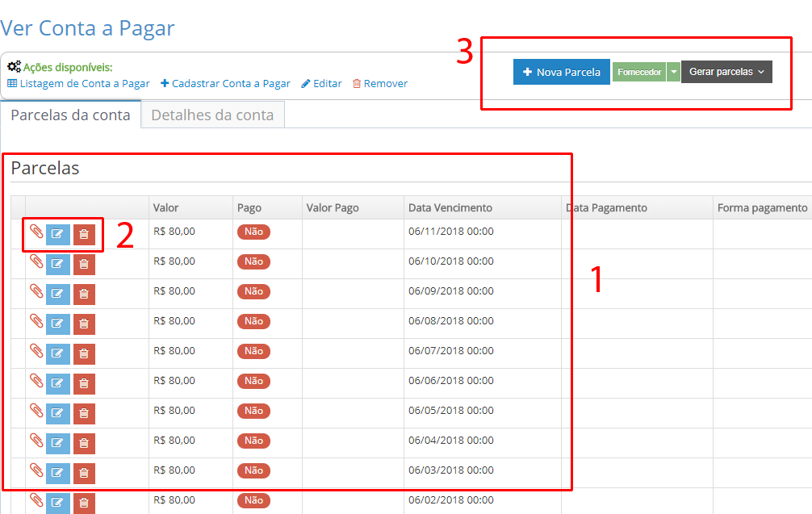This screenshot has height=514, width=812.
Task: Expand the Gerar parcelas dropdown
Action: [x=726, y=72]
